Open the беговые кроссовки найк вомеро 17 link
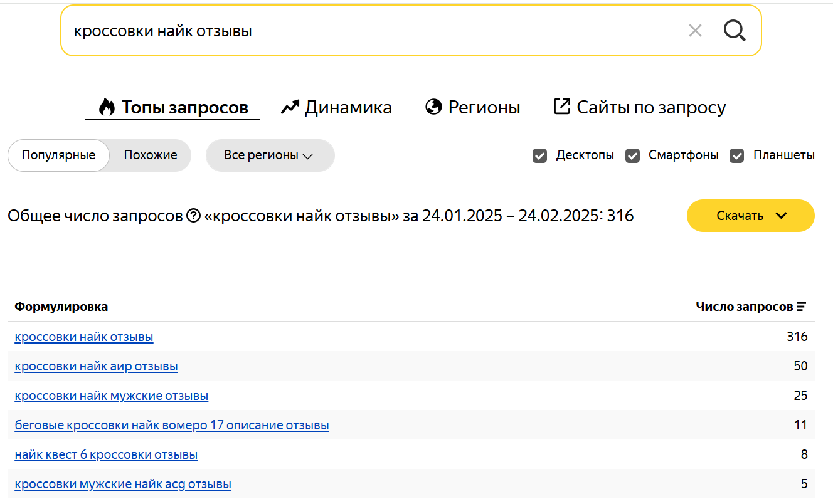This screenshot has width=833, height=504. pos(172,425)
